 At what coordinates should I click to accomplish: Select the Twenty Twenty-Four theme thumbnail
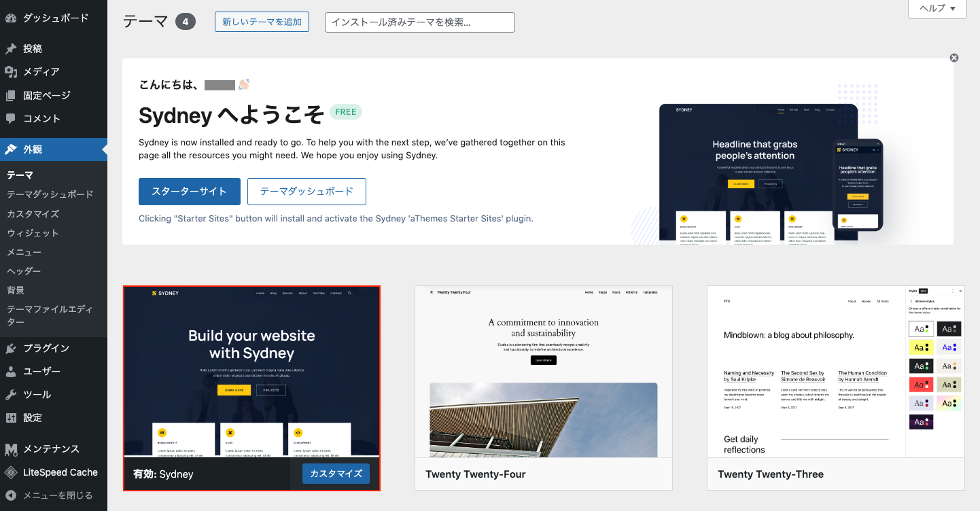[x=544, y=372]
